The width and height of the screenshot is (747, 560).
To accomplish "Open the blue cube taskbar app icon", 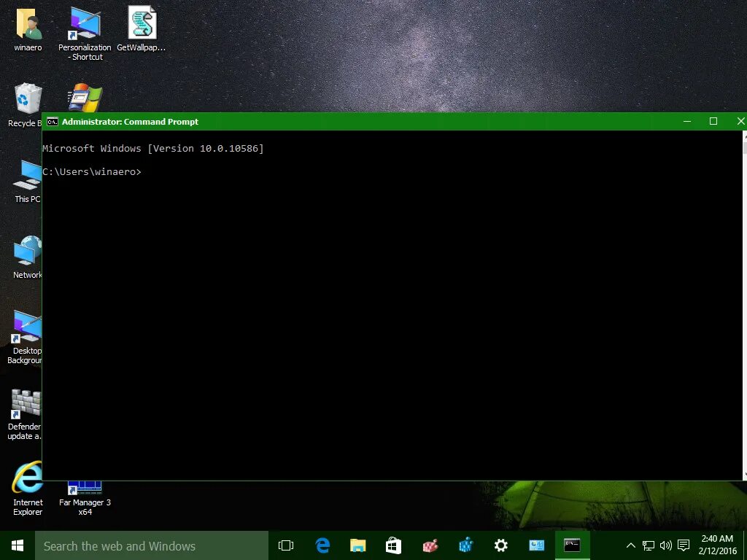I will coord(465,545).
